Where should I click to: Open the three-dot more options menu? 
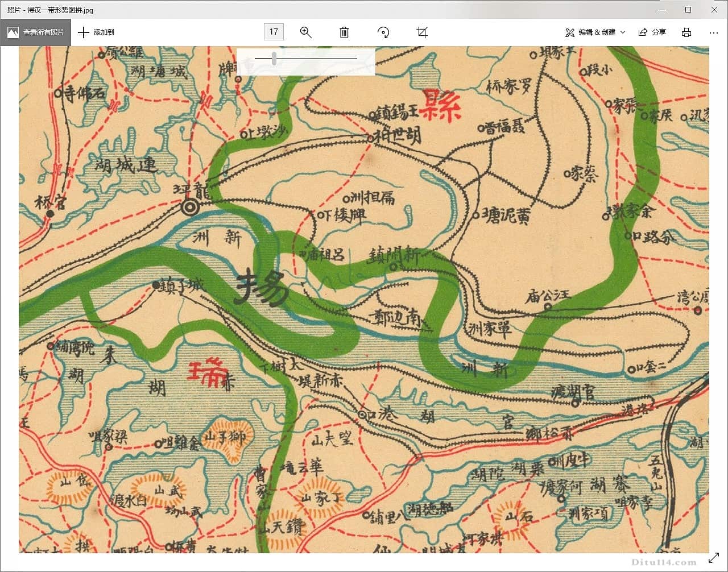pos(714,32)
